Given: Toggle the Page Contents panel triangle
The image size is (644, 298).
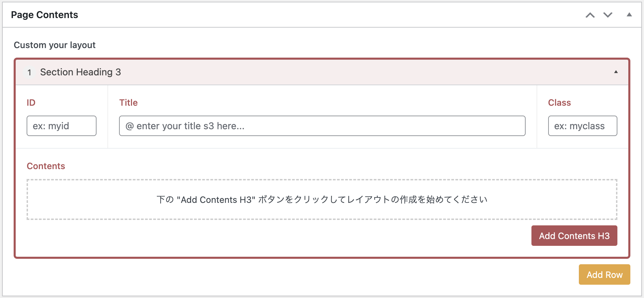Looking at the screenshot, I should coord(629,15).
